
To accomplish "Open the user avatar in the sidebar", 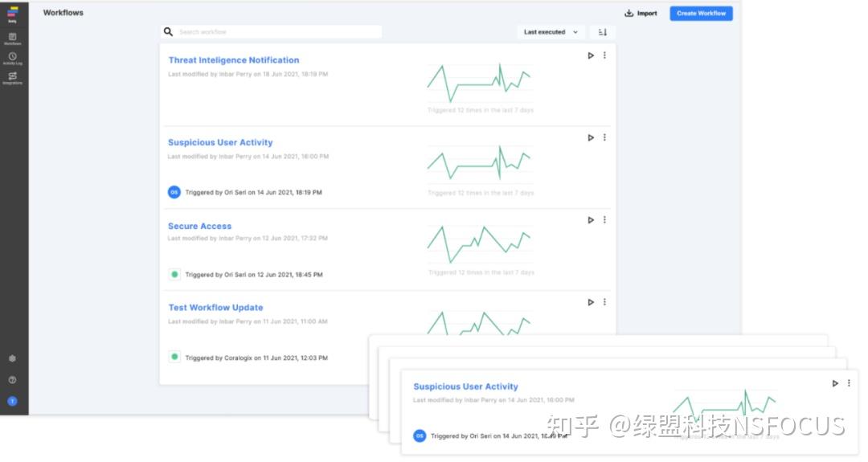I will pos(12,401).
